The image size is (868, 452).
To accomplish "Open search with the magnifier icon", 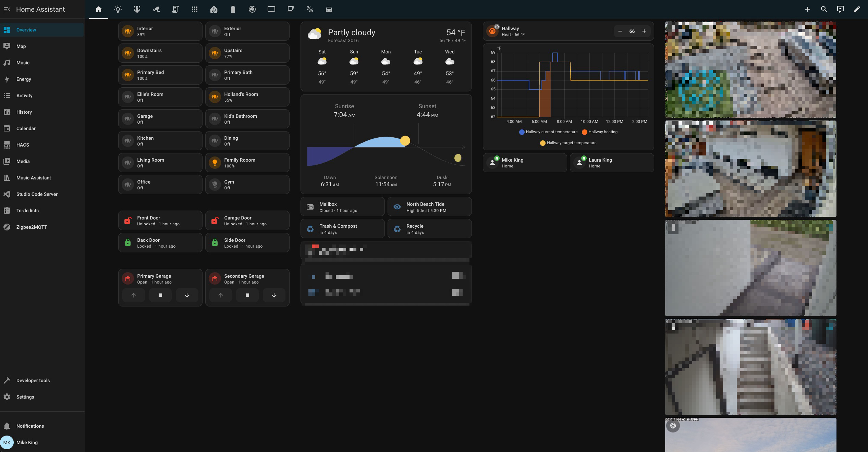I will click(824, 9).
